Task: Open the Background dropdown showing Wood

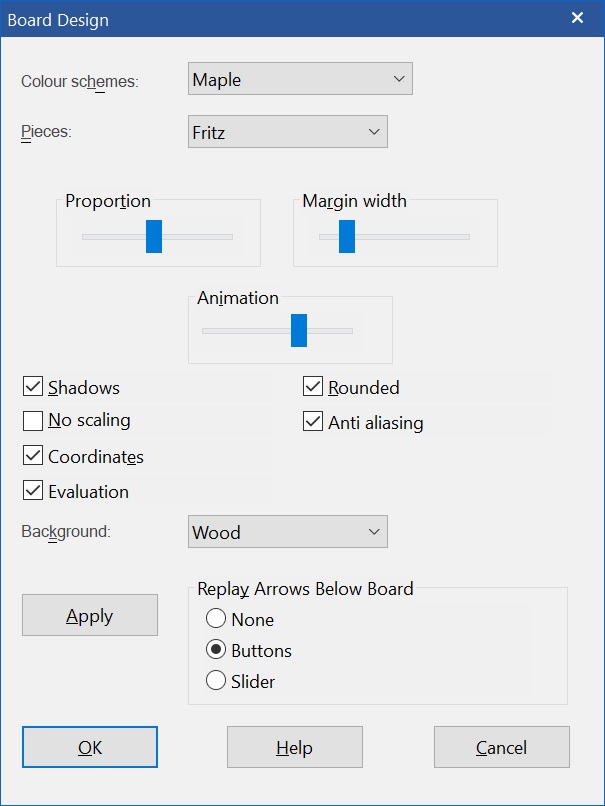Action: [287, 532]
